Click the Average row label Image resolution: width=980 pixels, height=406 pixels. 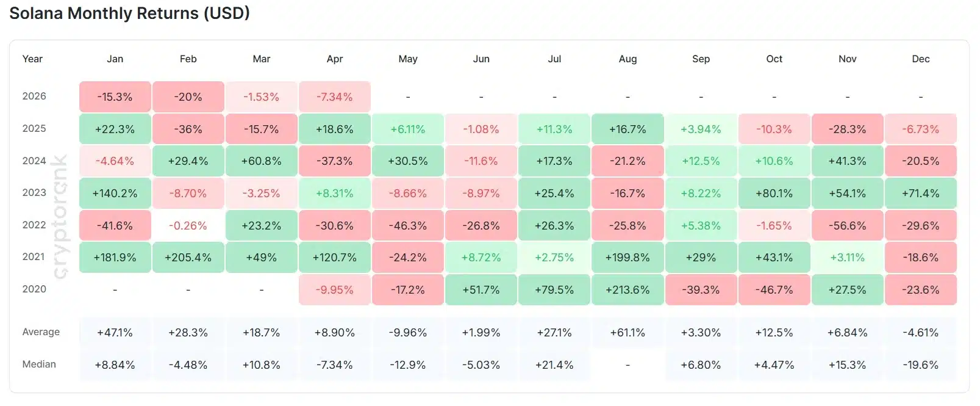coord(41,332)
